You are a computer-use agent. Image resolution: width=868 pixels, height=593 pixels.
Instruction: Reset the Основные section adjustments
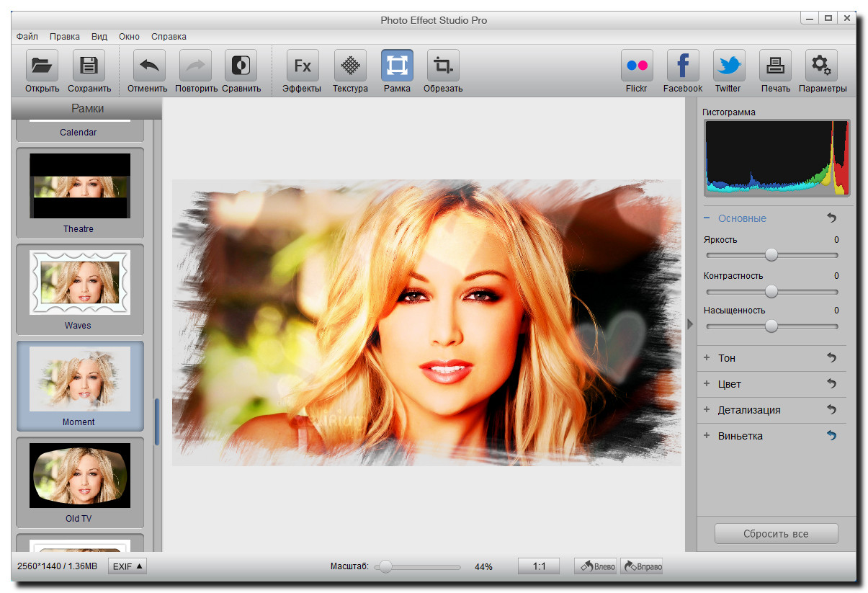(x=832, y=218)
